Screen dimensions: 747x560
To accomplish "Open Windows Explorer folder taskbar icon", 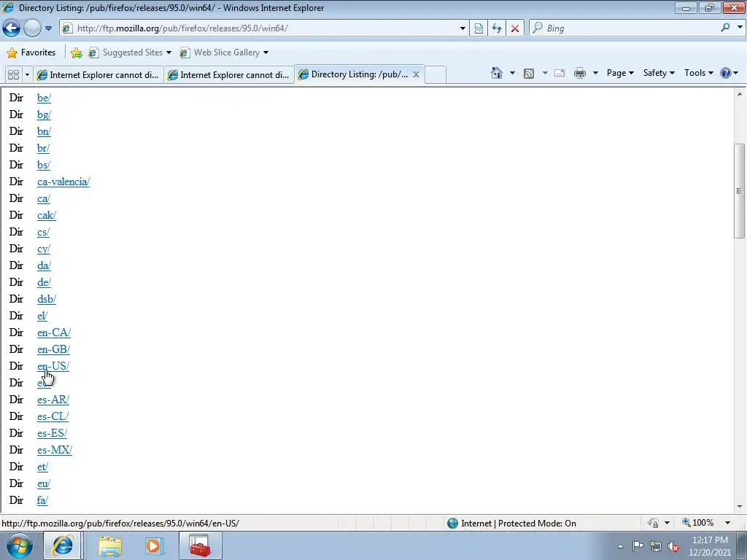I will click(x=110, y=546).
